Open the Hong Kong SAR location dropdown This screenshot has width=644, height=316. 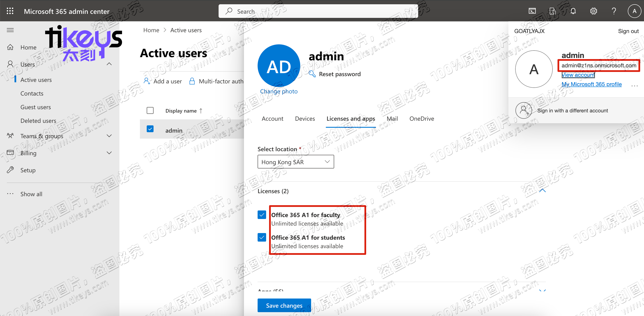(x=296, y=162)
